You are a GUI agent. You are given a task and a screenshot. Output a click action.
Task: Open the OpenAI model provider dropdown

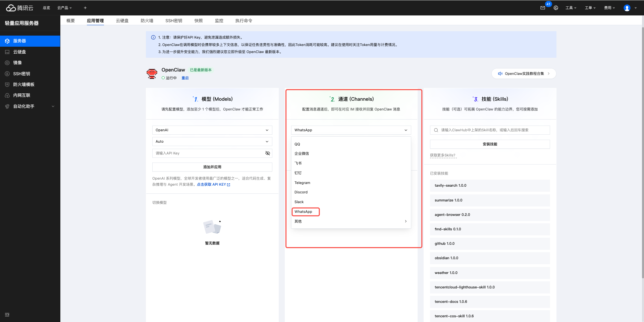coord(212,130)
